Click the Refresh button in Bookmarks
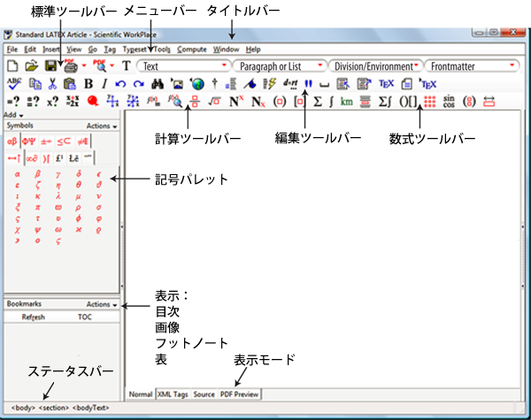This screenshot has height=420, width=531. [x=34, y=317]
